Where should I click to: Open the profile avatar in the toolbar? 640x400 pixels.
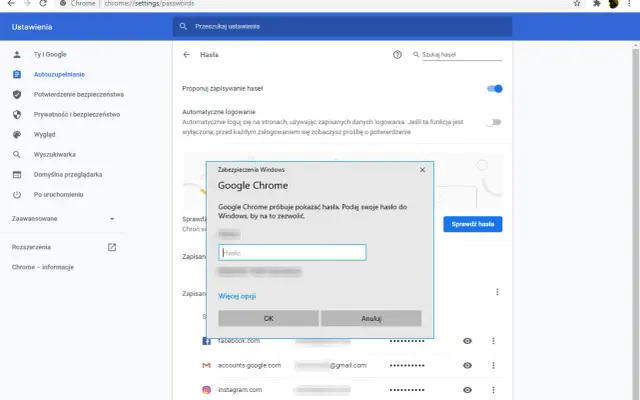[613, 3]
